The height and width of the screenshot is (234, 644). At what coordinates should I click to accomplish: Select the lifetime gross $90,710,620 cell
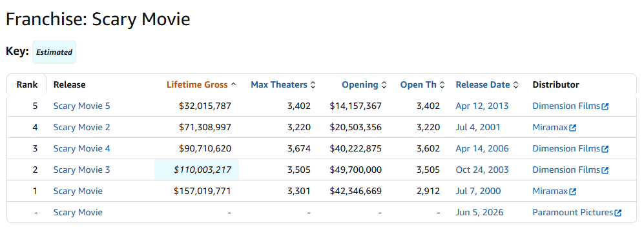pyautogui.click(x=205, y=148)
